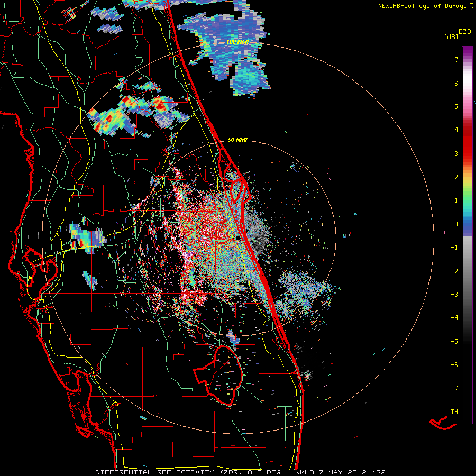
Task: Click the -1 value on the color scale
Action: click(454, 248)
